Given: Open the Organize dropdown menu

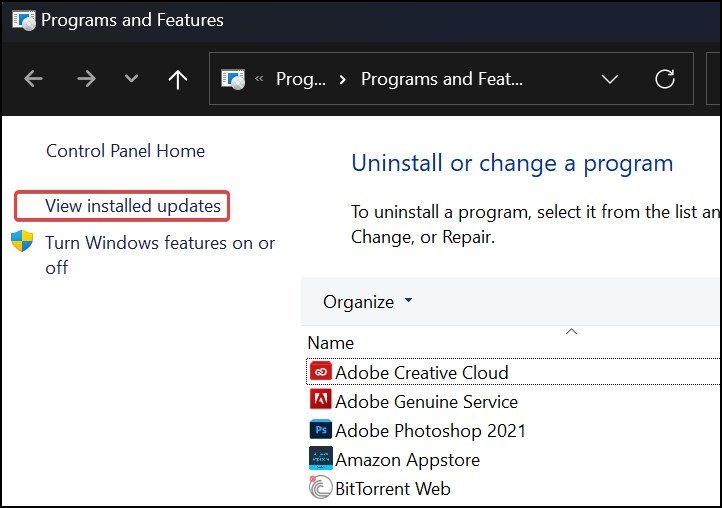Looking at the screenshot, I should coord(367,301).
